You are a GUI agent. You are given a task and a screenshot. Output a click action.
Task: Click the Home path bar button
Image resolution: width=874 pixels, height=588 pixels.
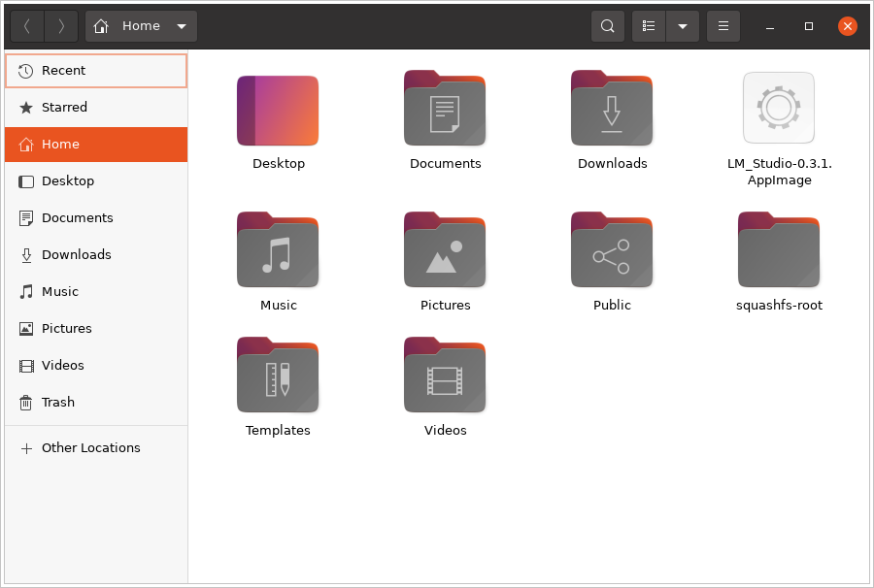141,26
